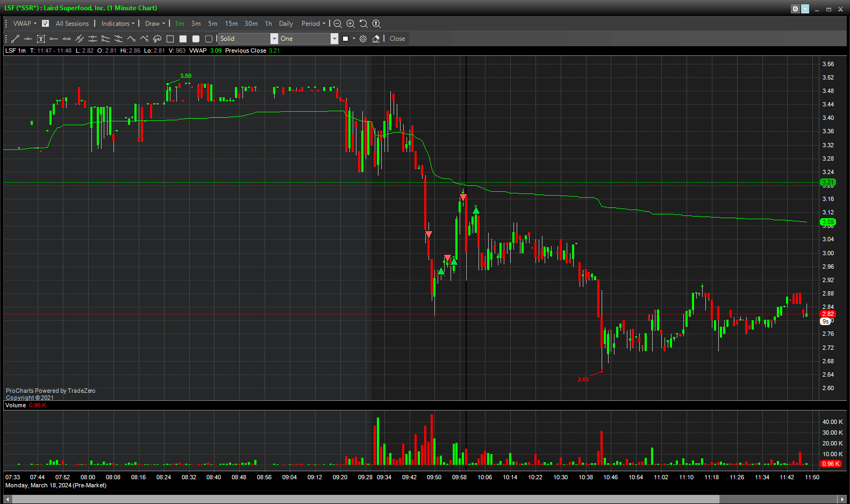This screenshot has height=504, width=850.
Task: Select the filled rectangle shape tool
Action: (183, 39)
